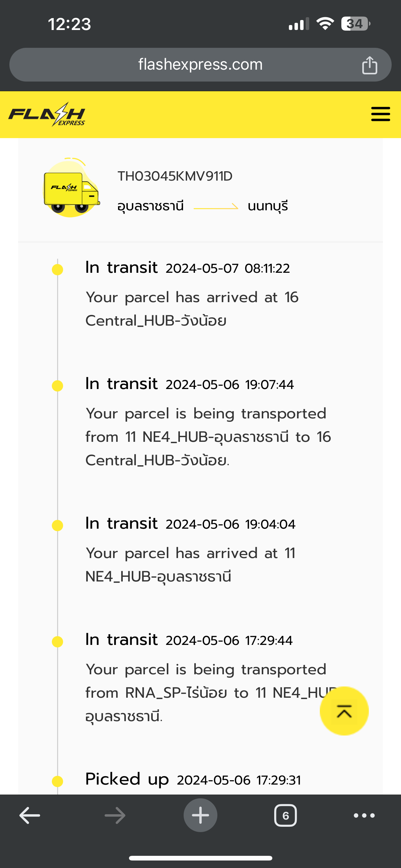Open the tab switcher showing 6 tabs

tap(285, 816)
